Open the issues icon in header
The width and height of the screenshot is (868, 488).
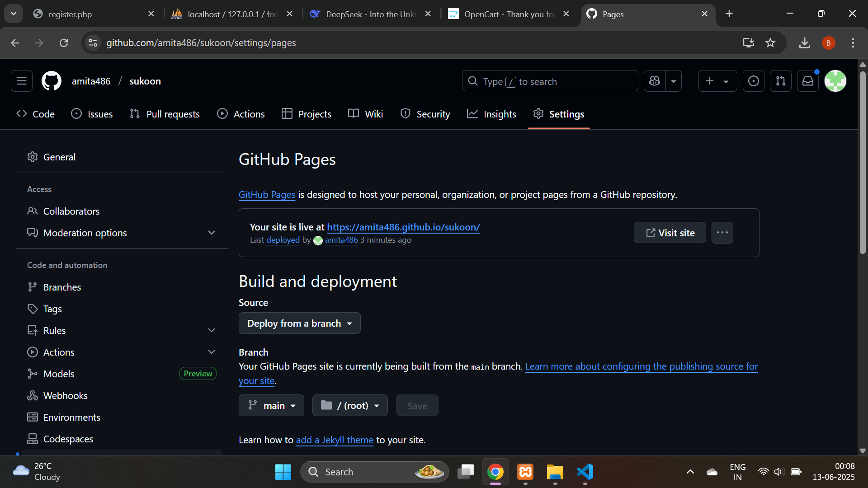pyautogui.click(x=753, y=81)
